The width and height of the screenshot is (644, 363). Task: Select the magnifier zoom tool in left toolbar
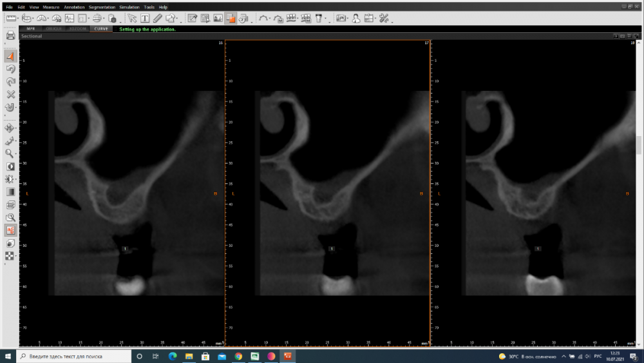[10, 153]
